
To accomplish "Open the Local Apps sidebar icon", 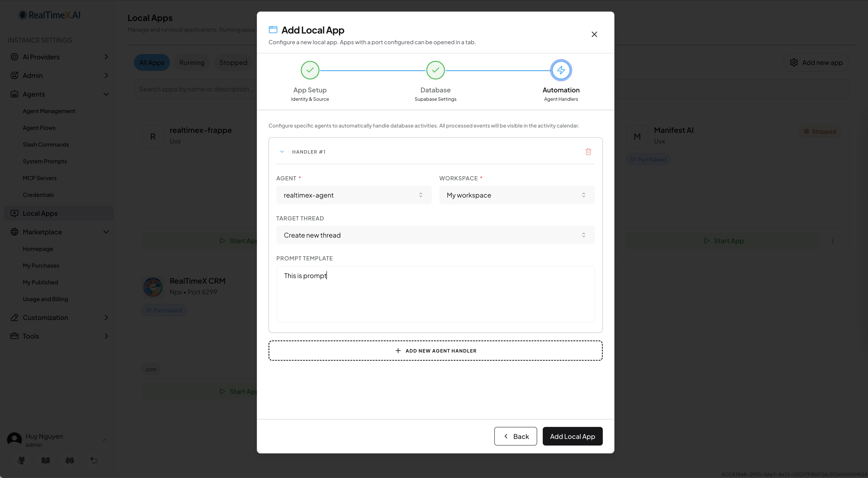I will click(x=14, y=213).
